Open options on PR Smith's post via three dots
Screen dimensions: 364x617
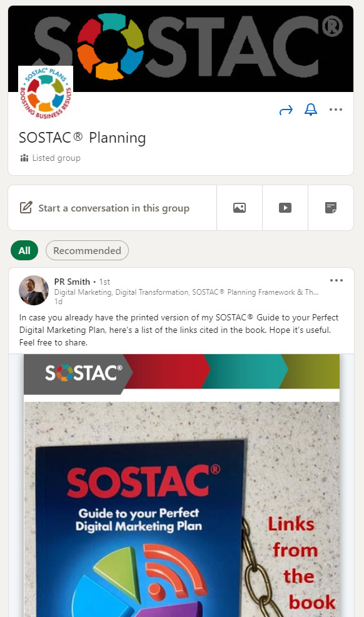click(x=336, y=280)
